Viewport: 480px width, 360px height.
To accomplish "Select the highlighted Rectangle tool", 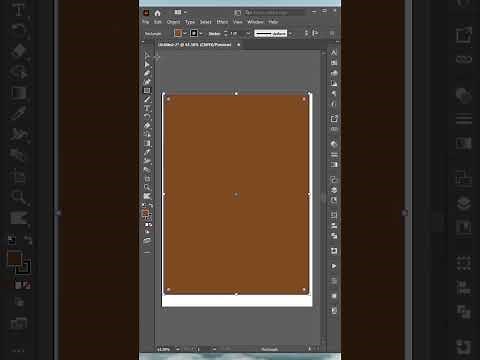I will pos(147,90).
